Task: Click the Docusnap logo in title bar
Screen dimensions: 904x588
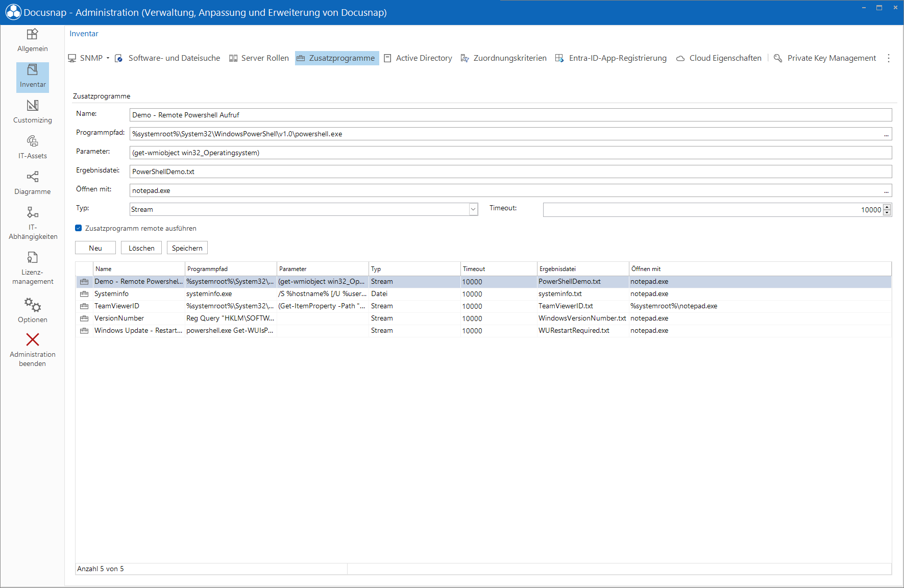Action: pyautogui.click(x=13, y=12)
